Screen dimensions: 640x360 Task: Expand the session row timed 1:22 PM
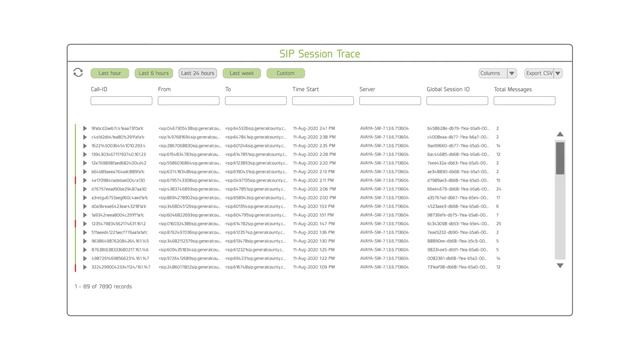pos(85,258)
